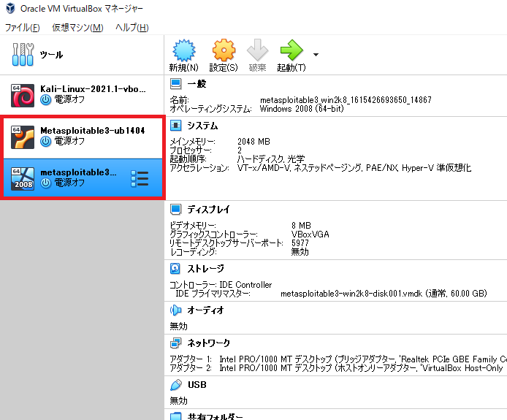This screenshot has width=507, height=420.
Task: Click boot order ハードディスク, 光学 value
Action: 271,159
